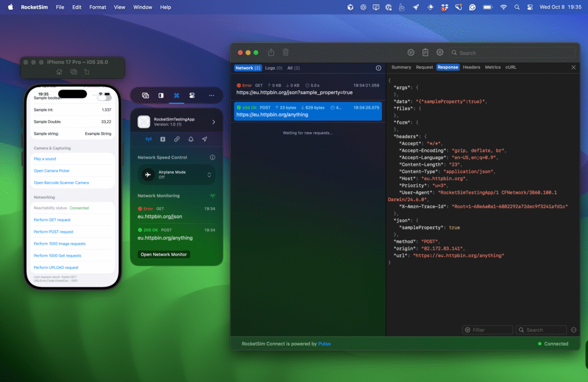
Task: Click the Open Network Monitor button
Action: (x=164, y=254)
